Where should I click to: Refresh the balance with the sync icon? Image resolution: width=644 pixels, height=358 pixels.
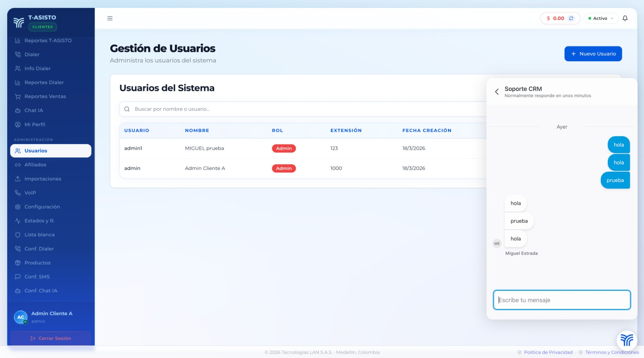click(571, 19)
